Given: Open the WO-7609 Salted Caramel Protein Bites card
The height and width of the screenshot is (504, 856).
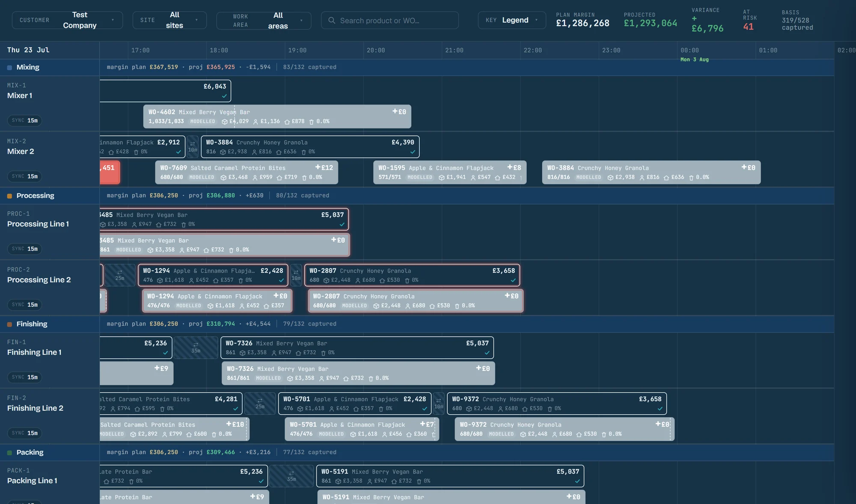Looking at the screenshot, I should click(247, 172).
